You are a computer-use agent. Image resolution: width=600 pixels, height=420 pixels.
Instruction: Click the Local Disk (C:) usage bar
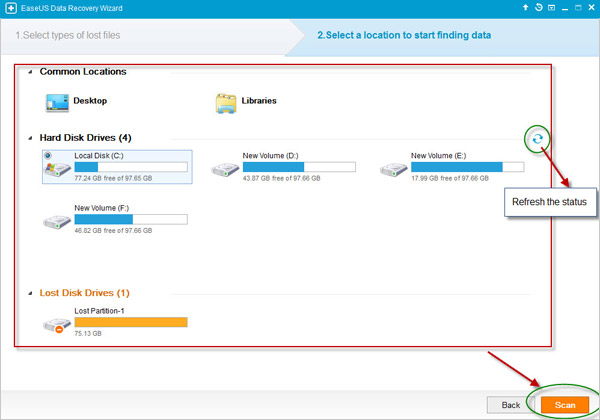[131, 167]
